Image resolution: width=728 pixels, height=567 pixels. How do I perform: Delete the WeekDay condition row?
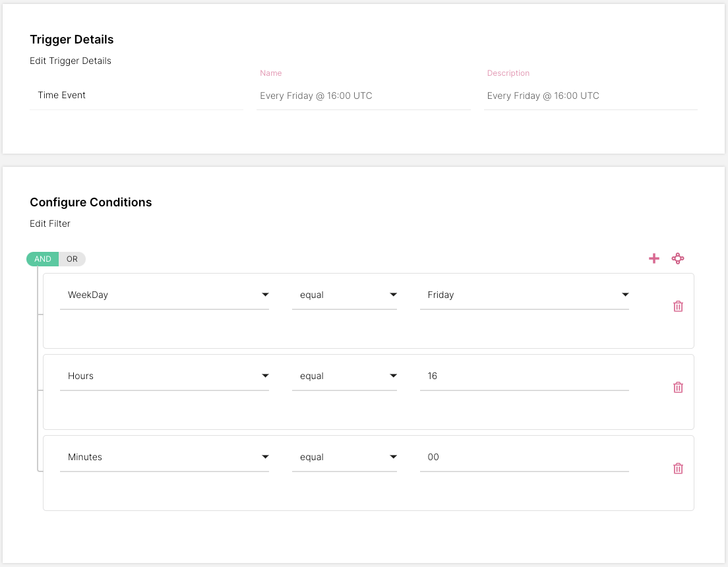point(678,306)
